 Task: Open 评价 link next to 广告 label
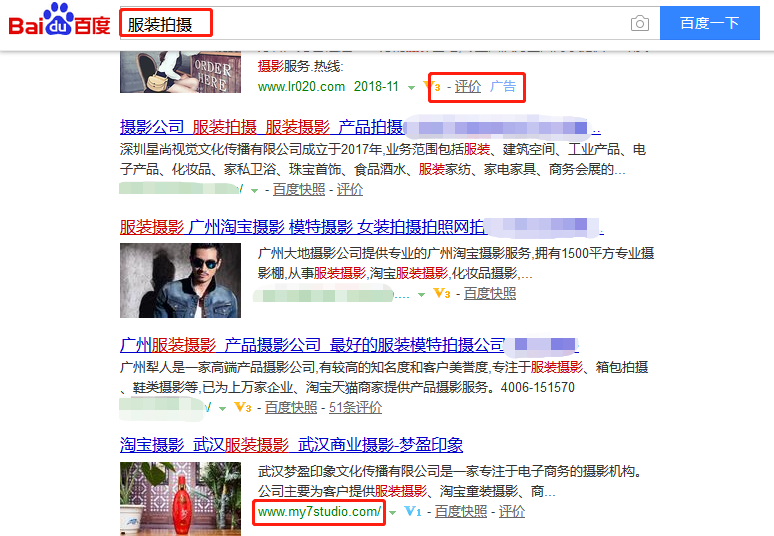467,86
